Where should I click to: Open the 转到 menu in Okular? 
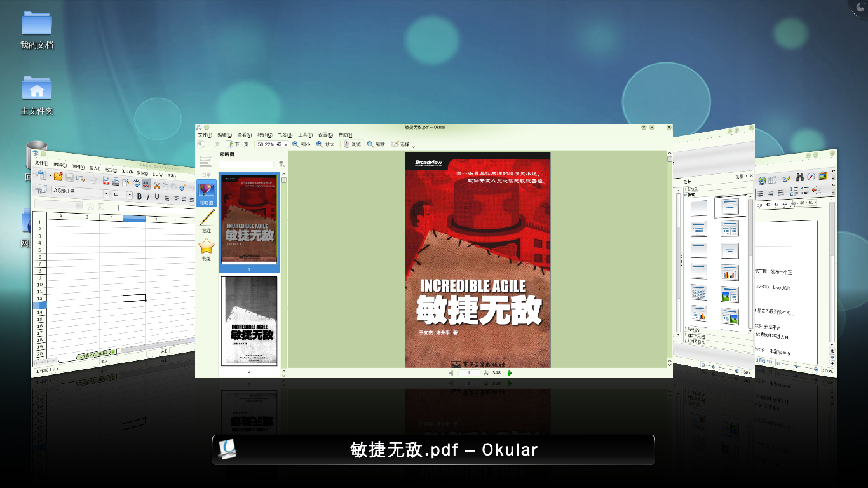[265, 135]
